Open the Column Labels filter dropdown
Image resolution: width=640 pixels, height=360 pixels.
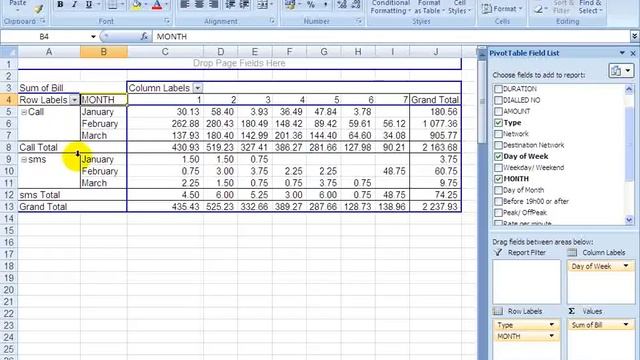tap(198, 88)
